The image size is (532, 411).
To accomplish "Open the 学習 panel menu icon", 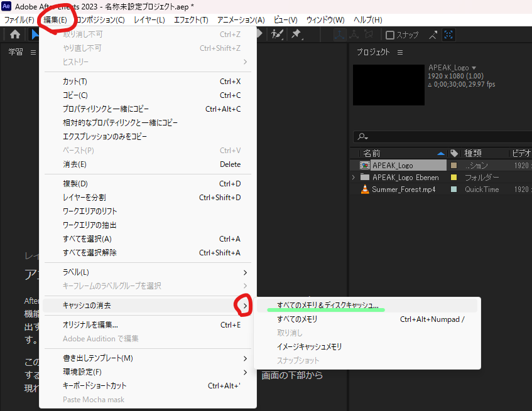I will click(x=33, y=52).
